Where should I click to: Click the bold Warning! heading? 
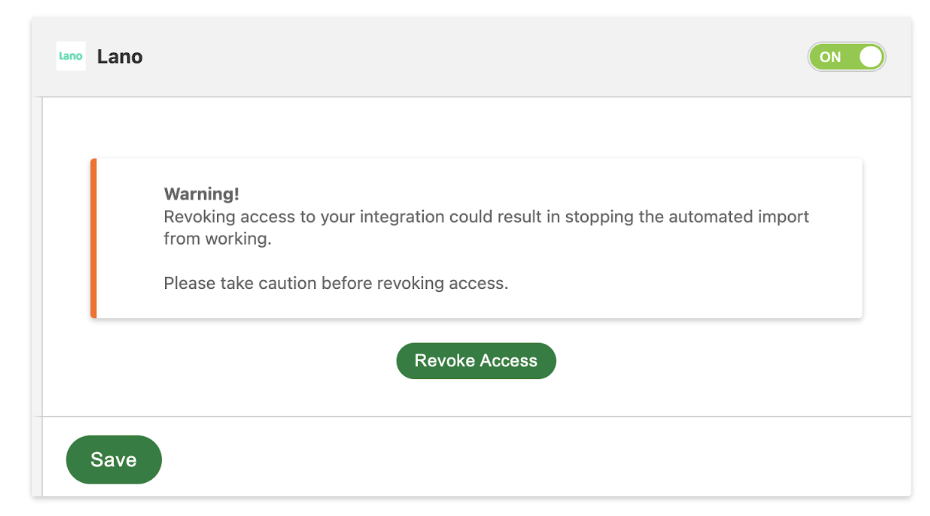[201, 194]
